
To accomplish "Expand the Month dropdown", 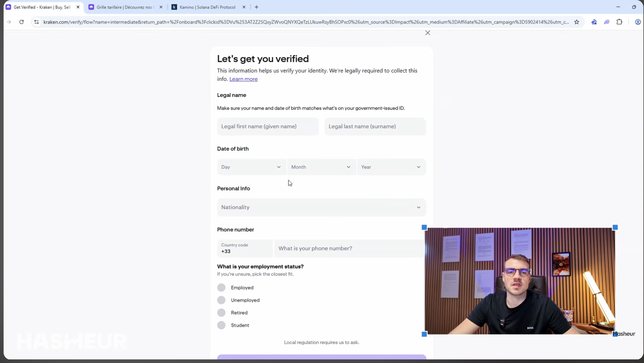I will click(321, 167).
